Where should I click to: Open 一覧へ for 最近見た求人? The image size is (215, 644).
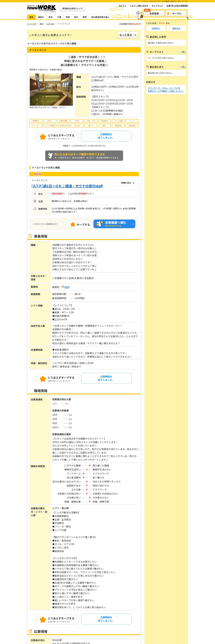(x=183, y=67)
